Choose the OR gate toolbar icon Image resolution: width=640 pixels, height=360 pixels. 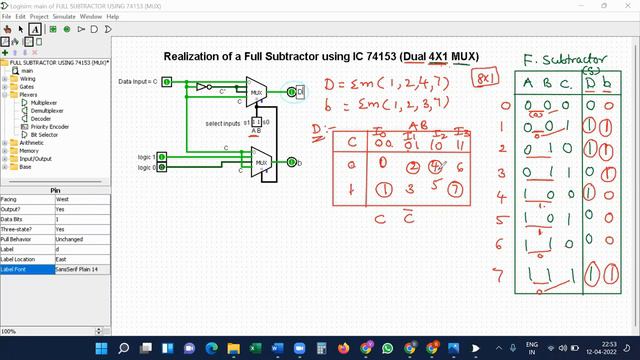point(108,29)
